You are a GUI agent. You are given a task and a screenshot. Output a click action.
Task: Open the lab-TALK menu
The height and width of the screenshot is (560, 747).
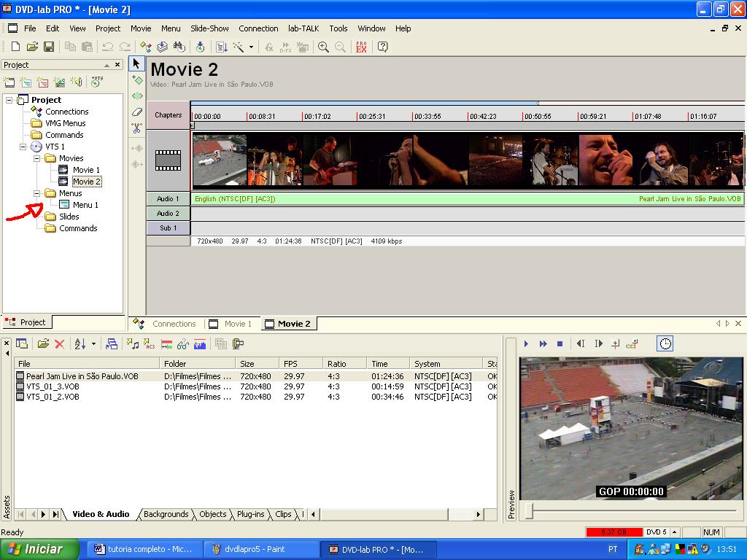click(303, 28)
